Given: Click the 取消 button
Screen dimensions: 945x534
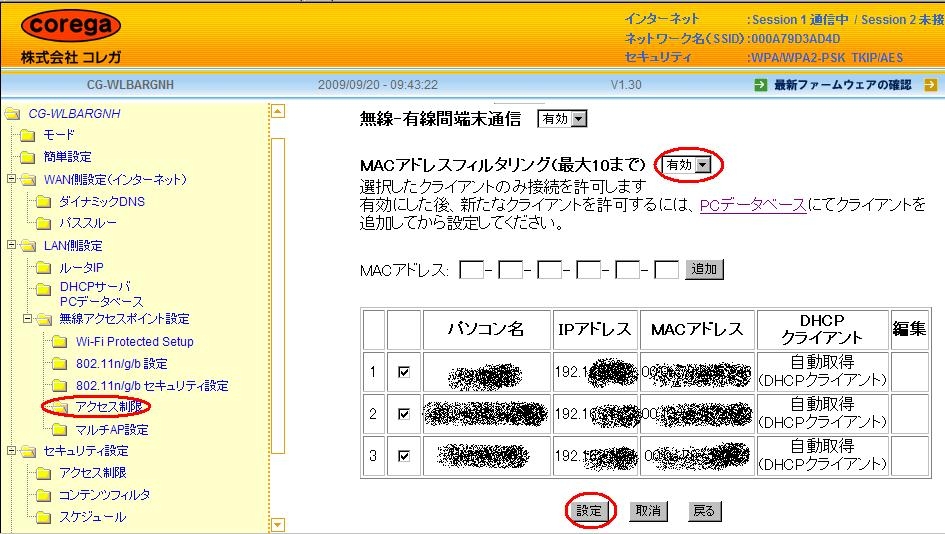Looking at the screenshot, I should (648, 511).
